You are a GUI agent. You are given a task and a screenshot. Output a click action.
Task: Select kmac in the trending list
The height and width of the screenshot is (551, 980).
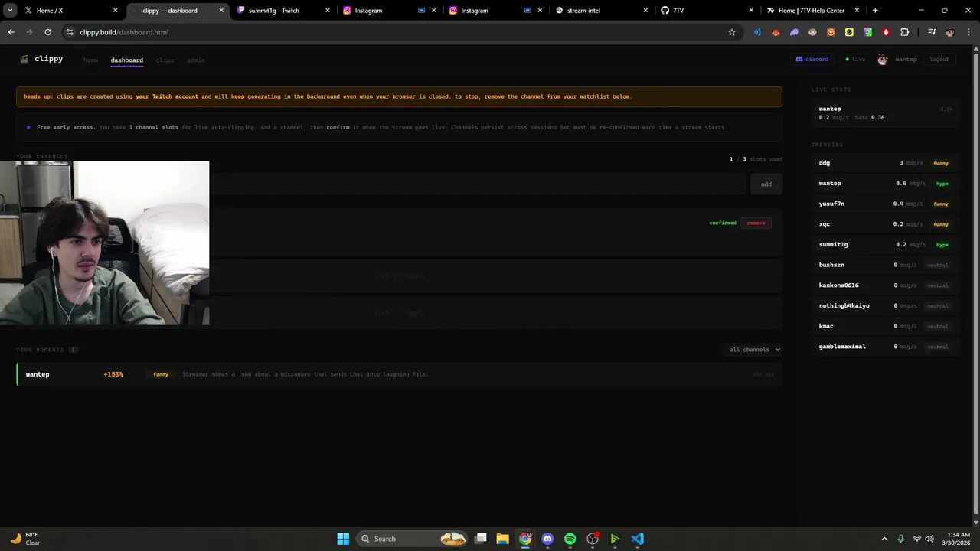coord(884,326)
